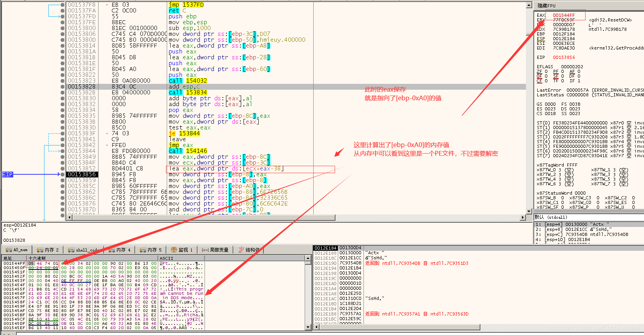Toggle breakpoint dot at address 00153844
The width and height of the screenshot is (644, 335).
point(63,151)
